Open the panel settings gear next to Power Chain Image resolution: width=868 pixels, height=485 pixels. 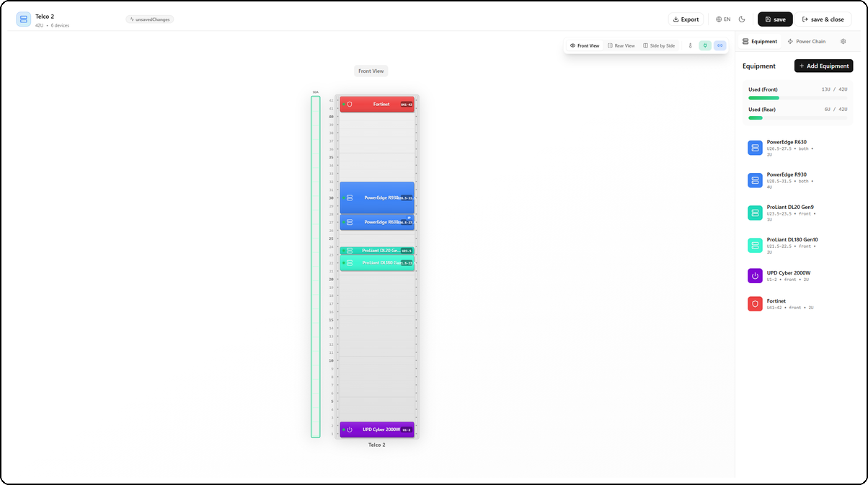pyautogui.click(x=843, y=41)
